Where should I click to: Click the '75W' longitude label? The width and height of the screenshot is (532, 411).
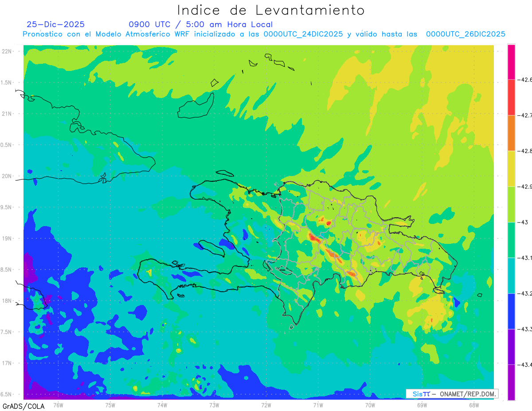110,405
